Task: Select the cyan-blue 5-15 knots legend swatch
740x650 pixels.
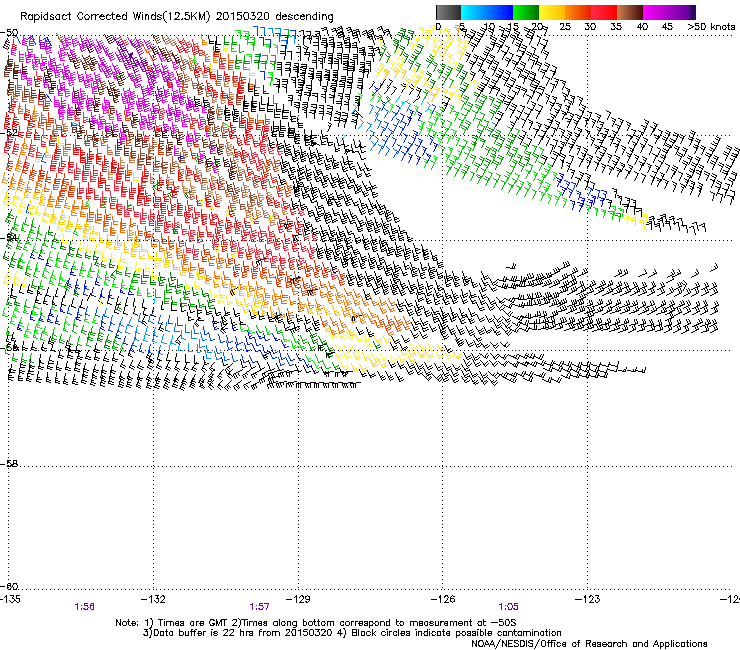Action: (487, 12)
